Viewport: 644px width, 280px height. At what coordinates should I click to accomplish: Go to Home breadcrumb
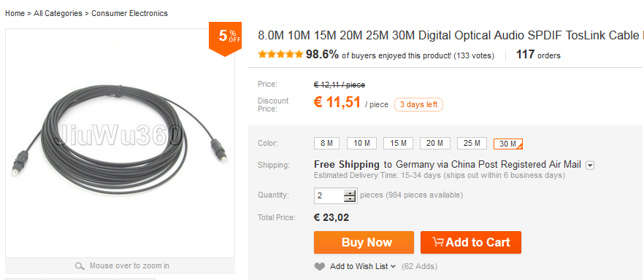pyautogui.click(x=15, y=13)
